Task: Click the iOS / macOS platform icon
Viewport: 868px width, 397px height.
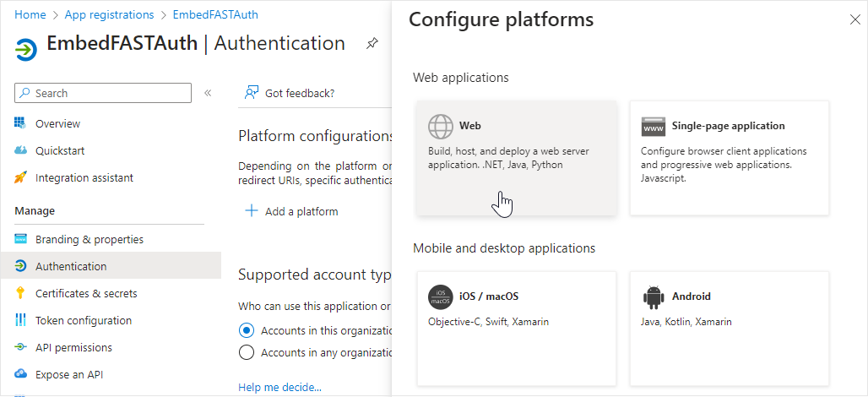Action: 440,296
